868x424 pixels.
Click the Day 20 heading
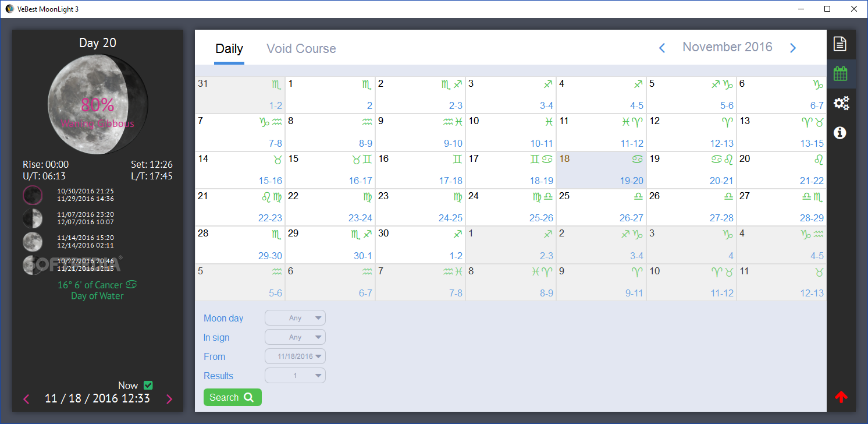point(98,43)
